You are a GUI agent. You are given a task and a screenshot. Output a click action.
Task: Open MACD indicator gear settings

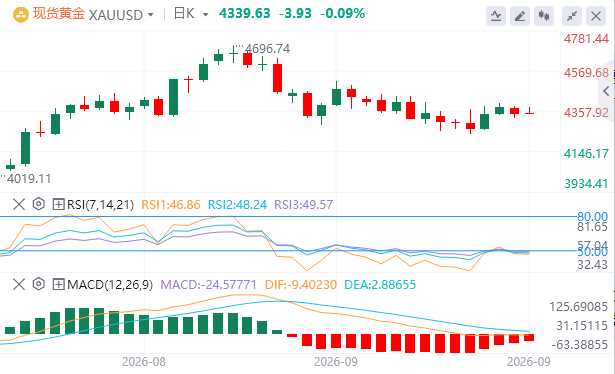pos(38,284)
